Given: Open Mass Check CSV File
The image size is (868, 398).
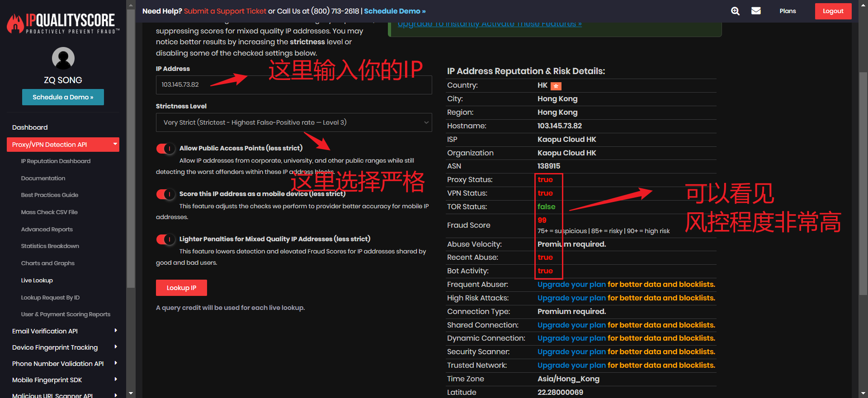Looking at the screenshot, I should [x=49, y=212].
